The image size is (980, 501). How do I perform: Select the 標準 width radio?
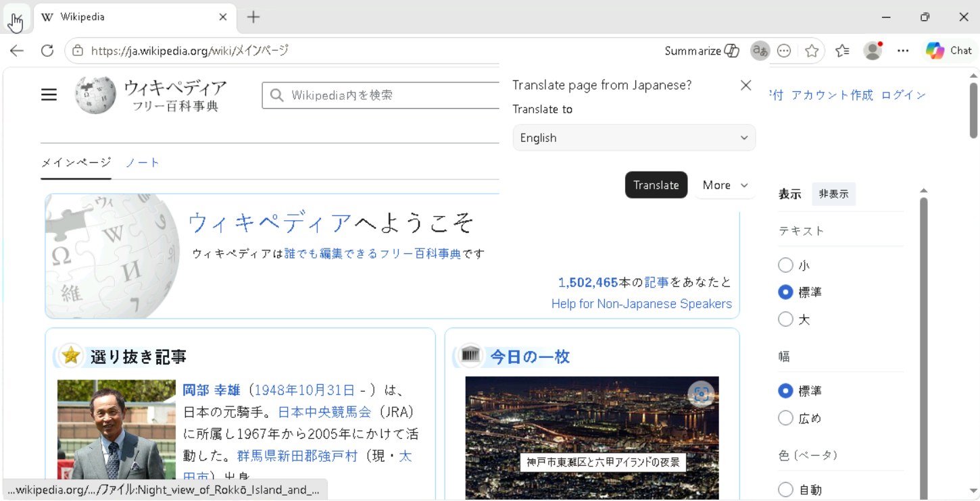point(785,391)
